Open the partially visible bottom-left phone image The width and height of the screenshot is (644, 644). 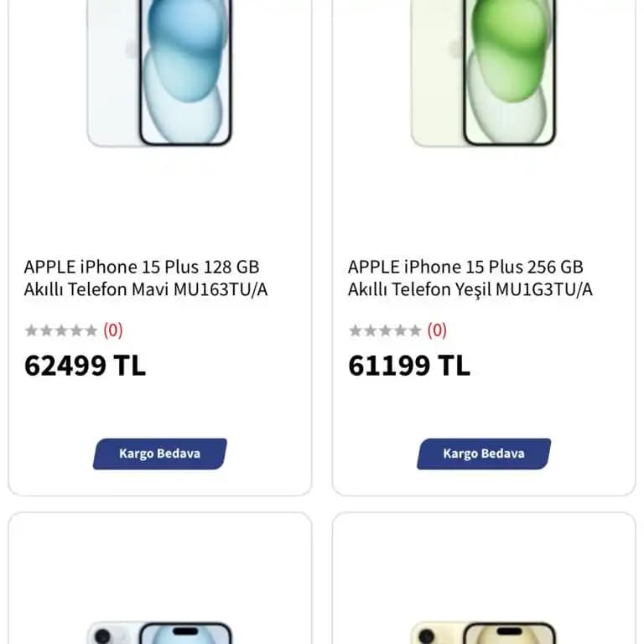[x=159, y=633]
